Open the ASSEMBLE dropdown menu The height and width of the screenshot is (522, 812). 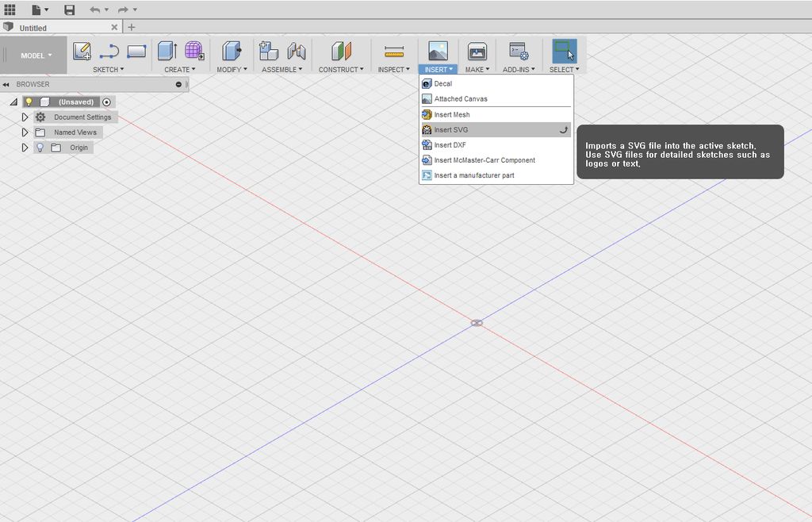pos(282,69)
